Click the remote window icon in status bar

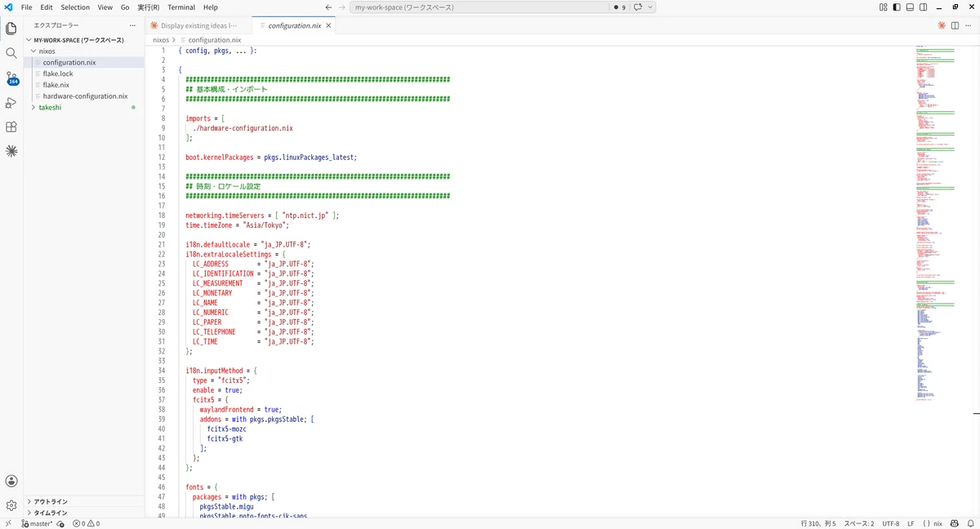[8, 523]
